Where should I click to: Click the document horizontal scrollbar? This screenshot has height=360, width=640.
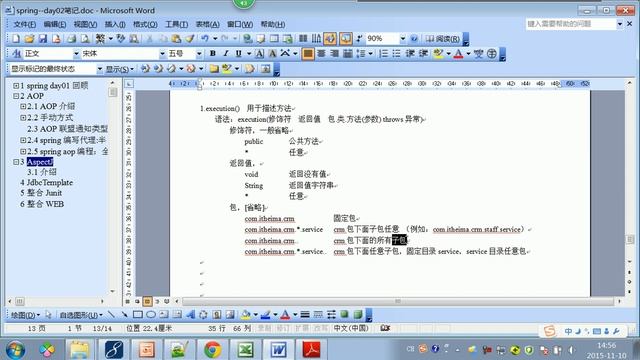tap(398, 302)
